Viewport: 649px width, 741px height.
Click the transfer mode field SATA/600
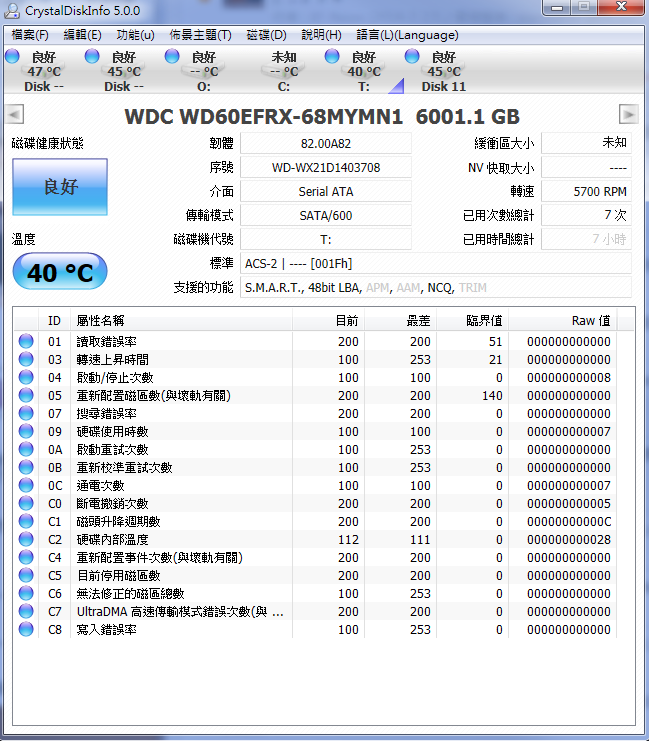click(x=326, y=215)
